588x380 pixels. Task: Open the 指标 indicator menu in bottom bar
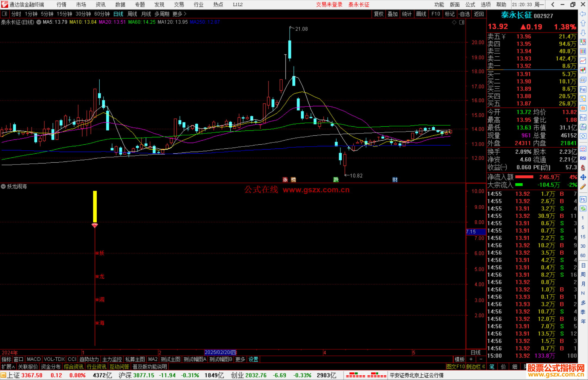click(7, 359)
